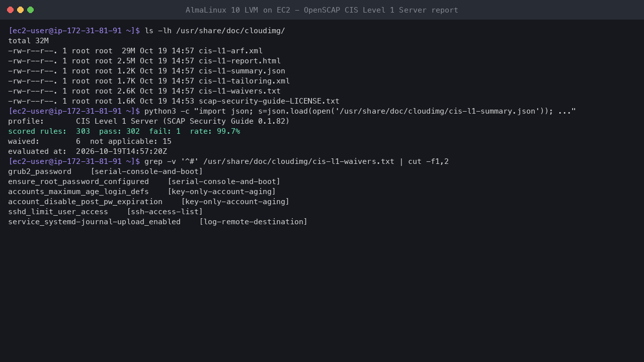Viewport: 644px width, 362px height.
Task: Click the python3 -c command text
Action: coord(360,111)
